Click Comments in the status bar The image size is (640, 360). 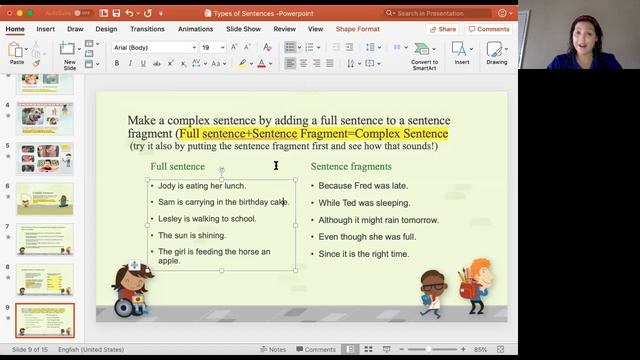316,349
